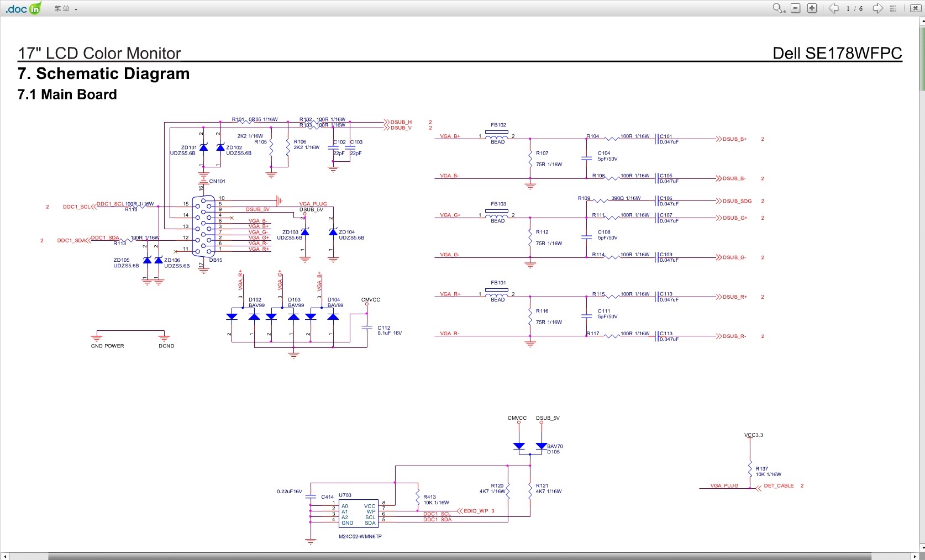
Task: Zoom in with the plus button
Action: [x=812, y=8]
